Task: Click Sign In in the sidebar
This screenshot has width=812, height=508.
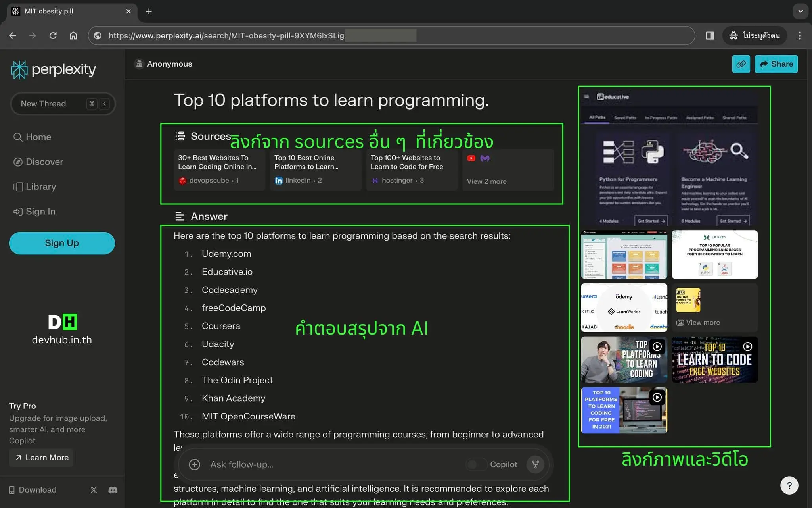Action: click(x=34, y=212)
